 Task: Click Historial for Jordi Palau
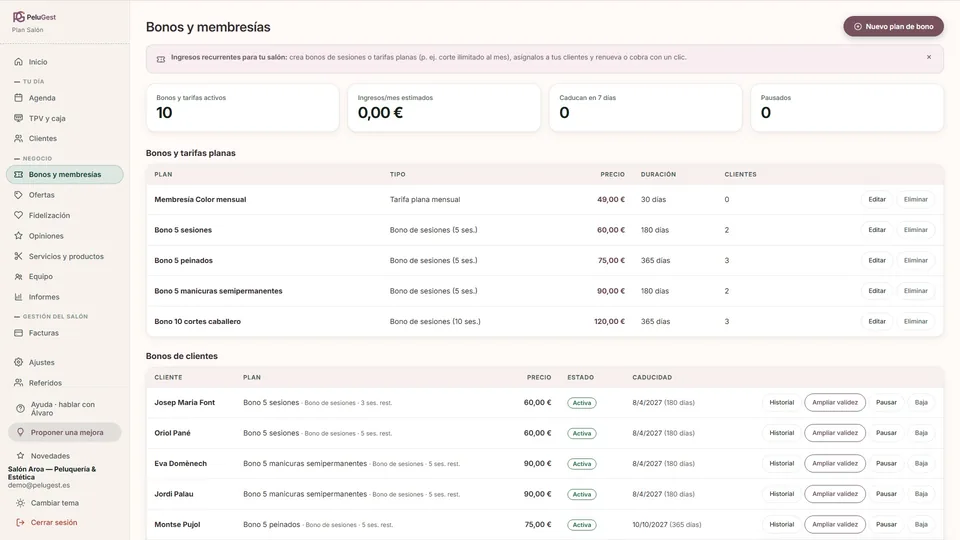[x=781, y=494]
